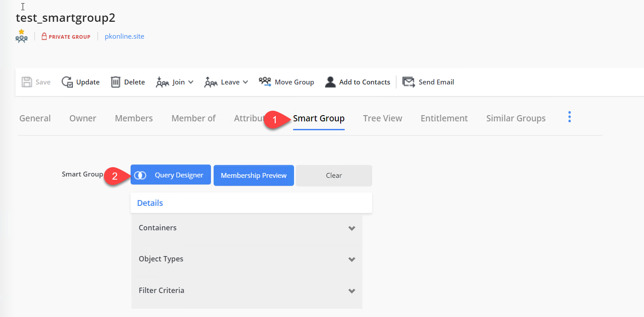Click the Move Group icon
This screenshot has width=644, height=317.
click(265, 81)
